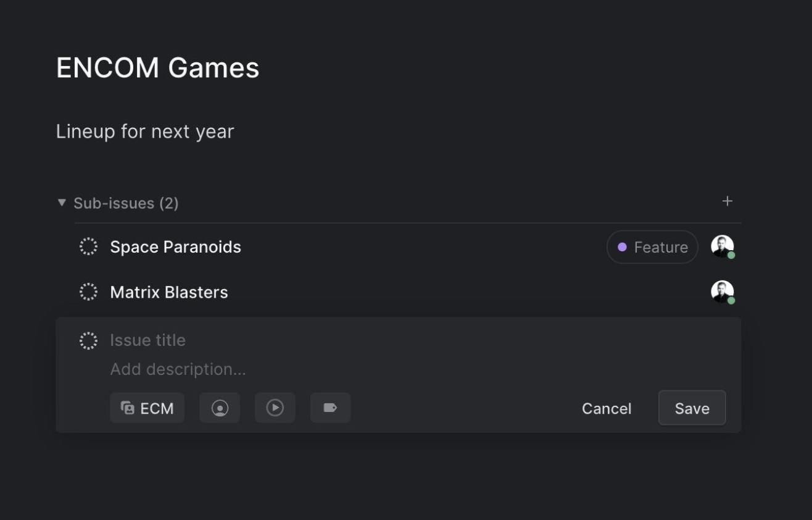The height and width of the screenshot is (520, 812).
Task: Collapse the Sub-issues section triangle
Action: [x=61, y=203]
